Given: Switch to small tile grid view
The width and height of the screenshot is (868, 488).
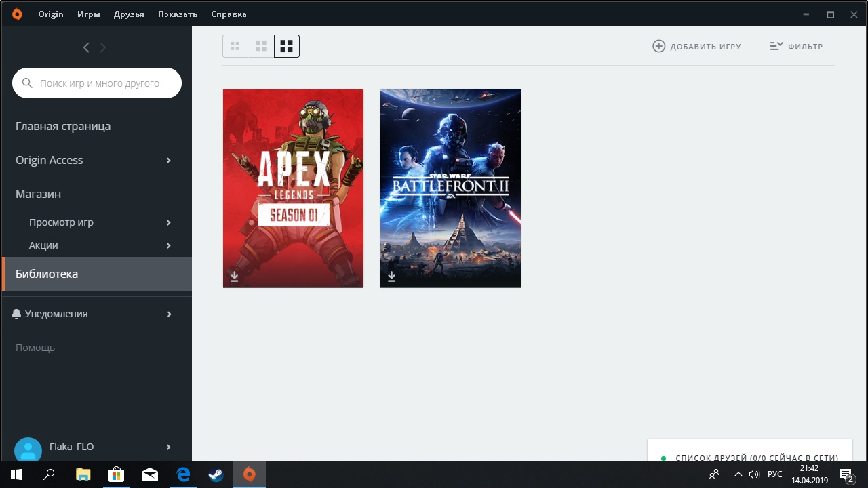Looking at the screenshot, I should click(x=235, y=46).
